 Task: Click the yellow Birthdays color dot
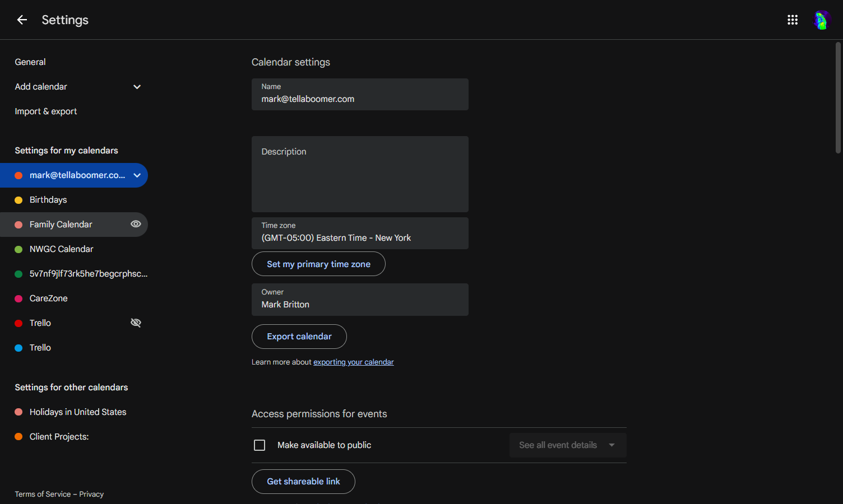[x=18, y=200]
